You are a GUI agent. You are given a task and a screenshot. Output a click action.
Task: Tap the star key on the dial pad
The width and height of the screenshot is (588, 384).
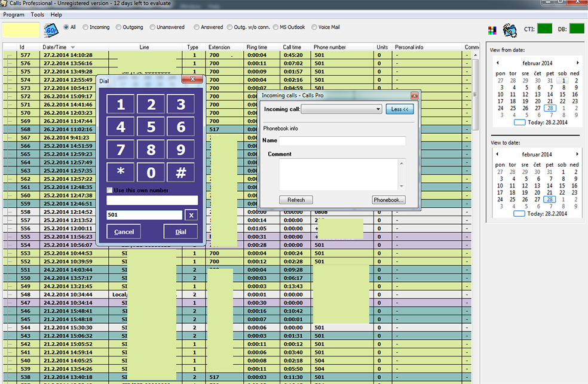point(120,173)
